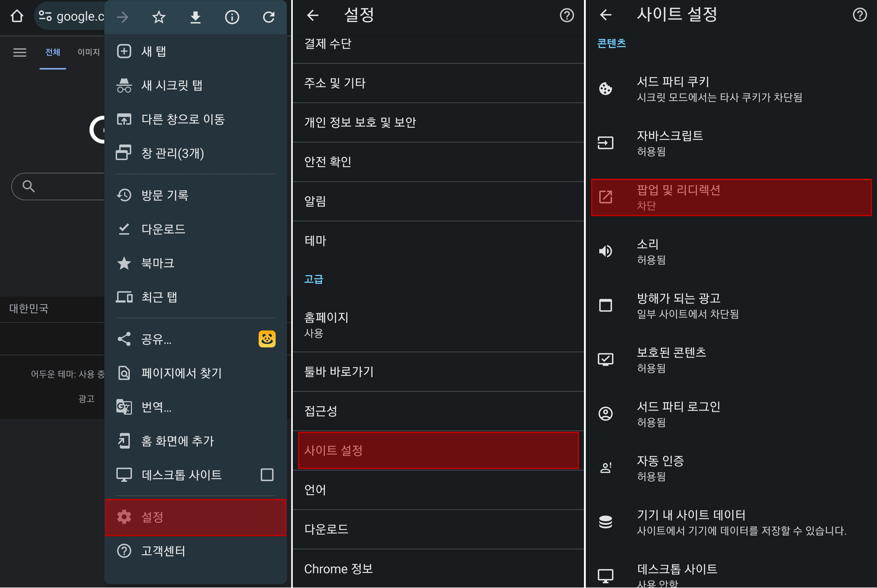The image size is (877, 588).
Task: Tap the home icon next to the address bar
Action: [x=16, y=16]
